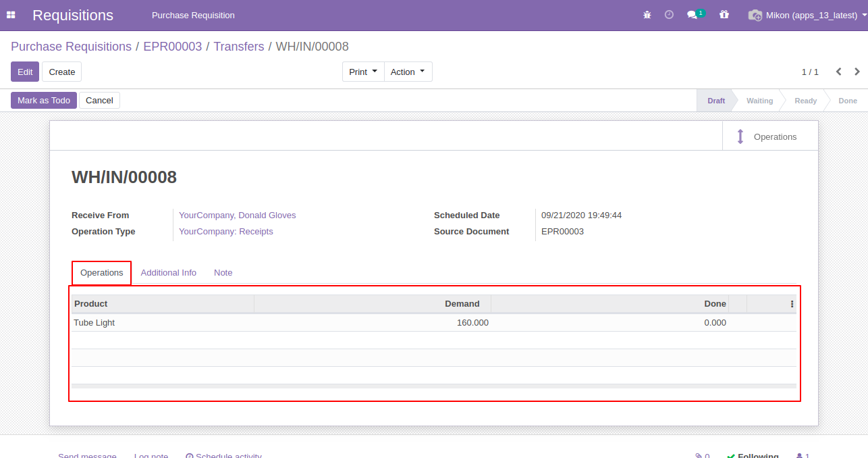Open the debug bug icon
Viewport: 868px width, 458px height.
coord(647,15)
